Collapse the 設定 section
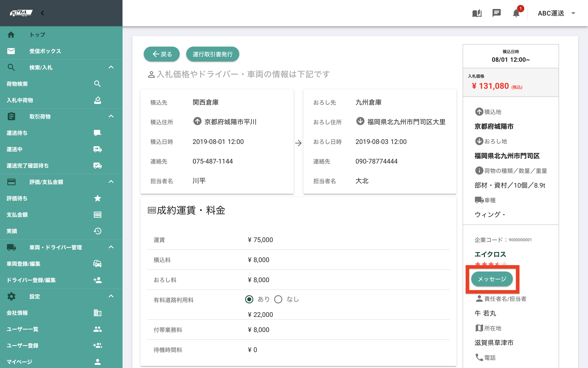 (x=111, y=296)
